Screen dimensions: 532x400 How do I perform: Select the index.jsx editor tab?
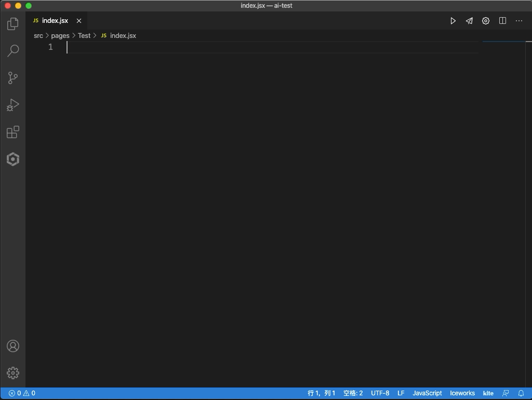coord(57,21)
